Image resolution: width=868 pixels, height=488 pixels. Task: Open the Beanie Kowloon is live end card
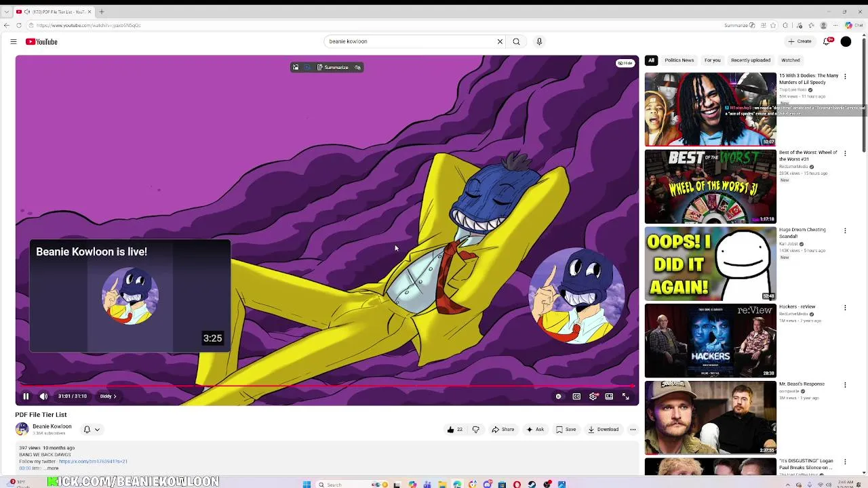click(130, 296)
